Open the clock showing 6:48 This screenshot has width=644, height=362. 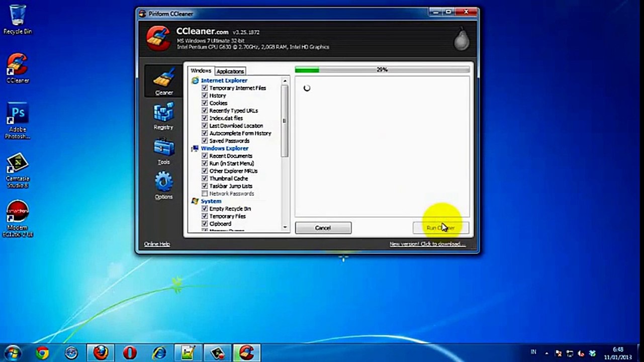618,353
